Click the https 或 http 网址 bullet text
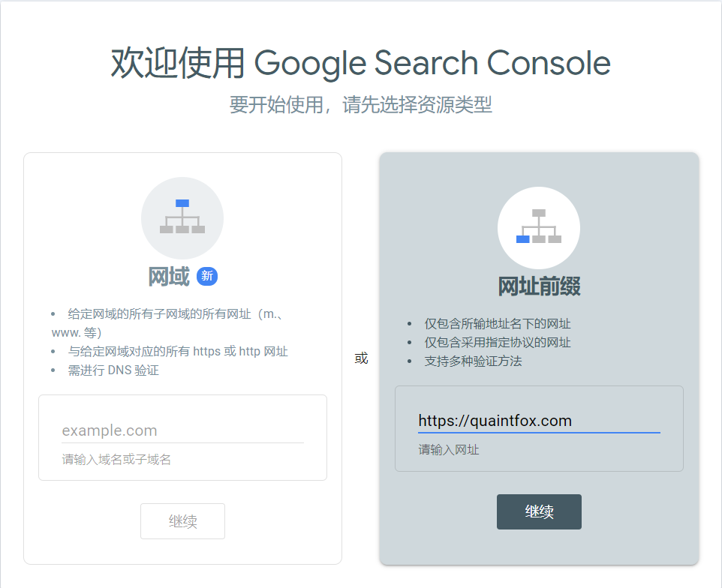 (x=178, y=351)
